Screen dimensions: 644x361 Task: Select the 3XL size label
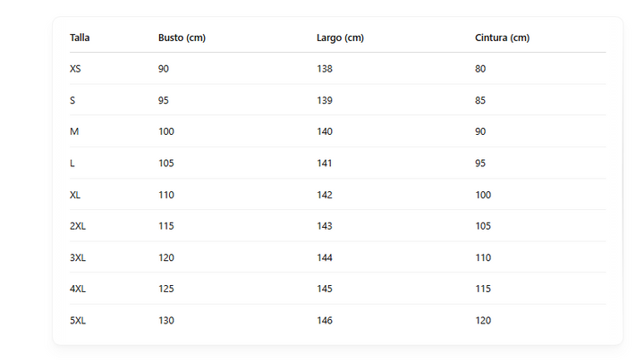point(78,257)
